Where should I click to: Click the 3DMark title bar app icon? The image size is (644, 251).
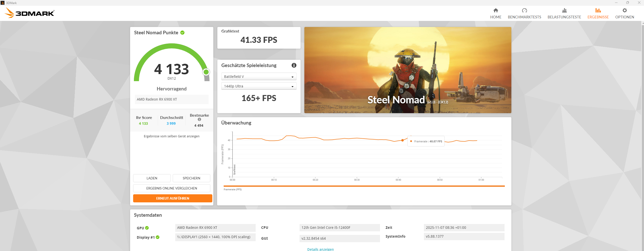tap(3, 3)
